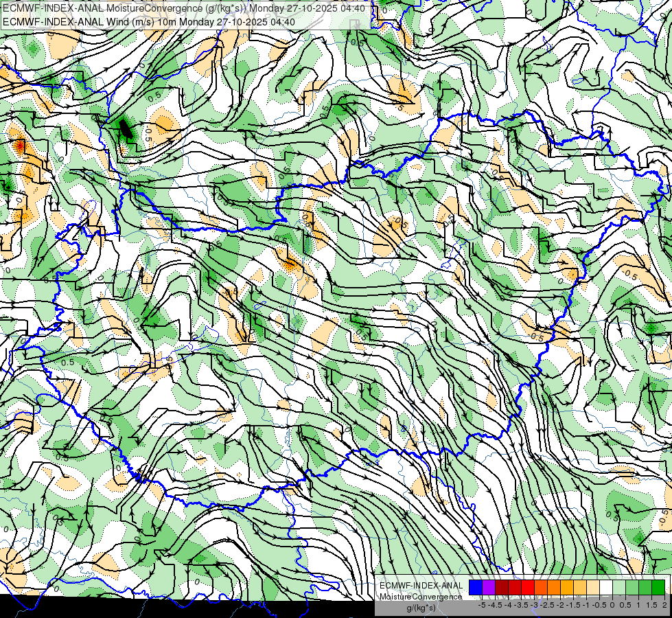672x618 pixels.
Task: Click the maroon legend color swatch
Action: 502,587
